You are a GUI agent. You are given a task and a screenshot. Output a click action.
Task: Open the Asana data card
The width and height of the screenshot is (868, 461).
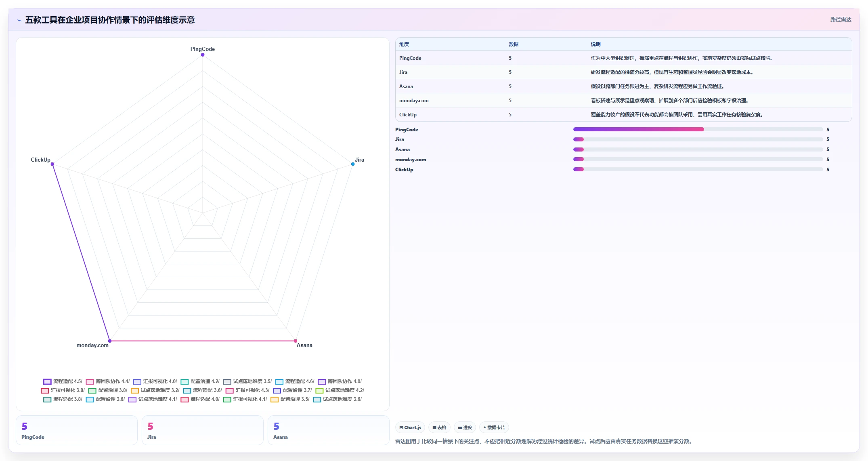(329, 431)
